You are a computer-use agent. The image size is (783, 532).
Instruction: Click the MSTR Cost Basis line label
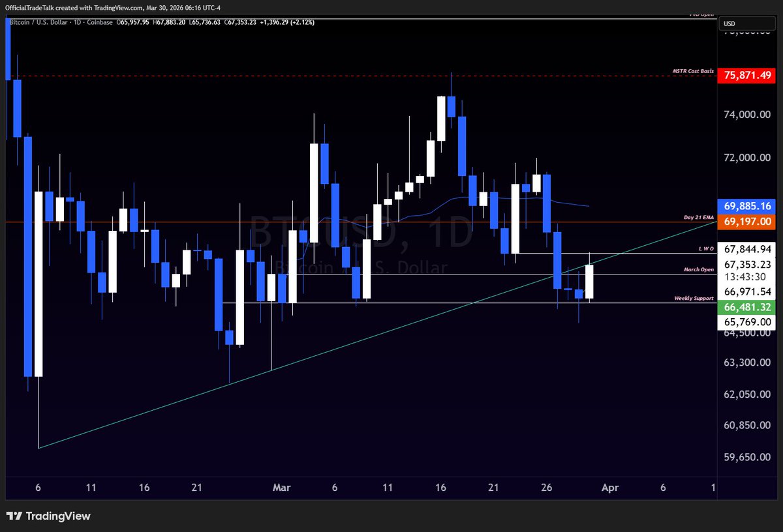click(694, 70)
